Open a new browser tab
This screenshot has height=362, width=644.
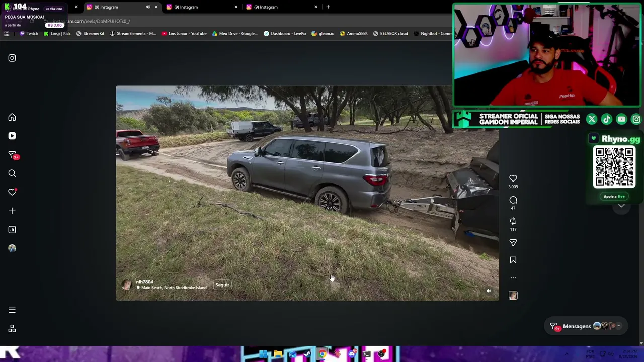coord(328,7)
